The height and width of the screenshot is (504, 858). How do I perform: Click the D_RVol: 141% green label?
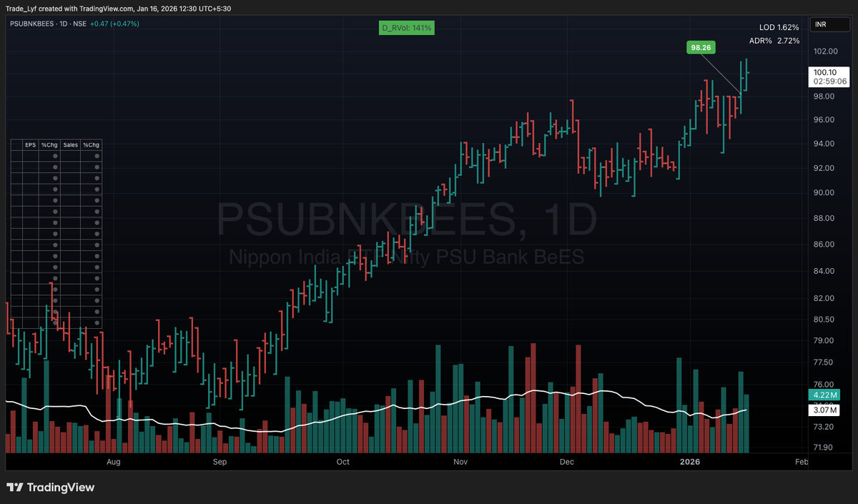pos(406,27)
